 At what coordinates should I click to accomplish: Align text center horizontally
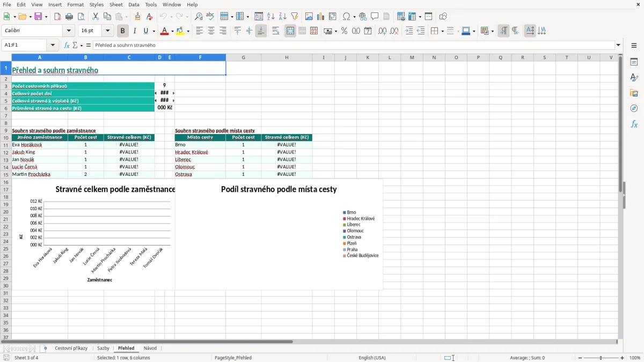click(211, 31)
